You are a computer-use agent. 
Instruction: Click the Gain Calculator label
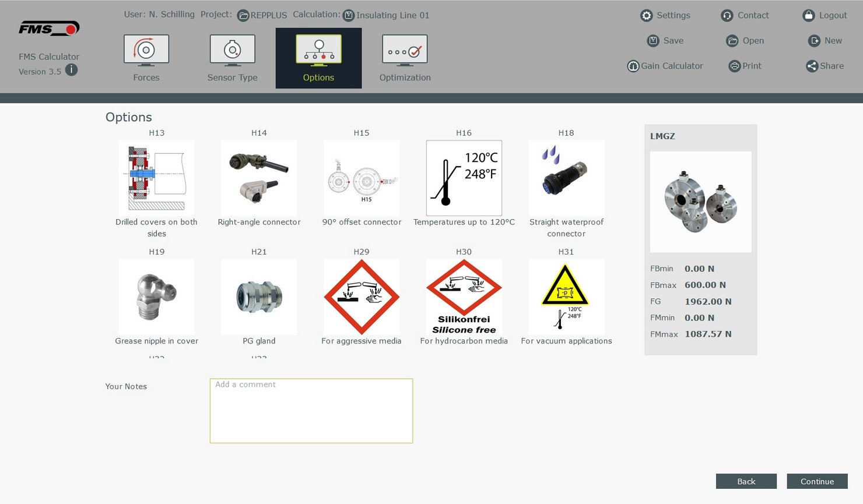(x=672, y=66)
